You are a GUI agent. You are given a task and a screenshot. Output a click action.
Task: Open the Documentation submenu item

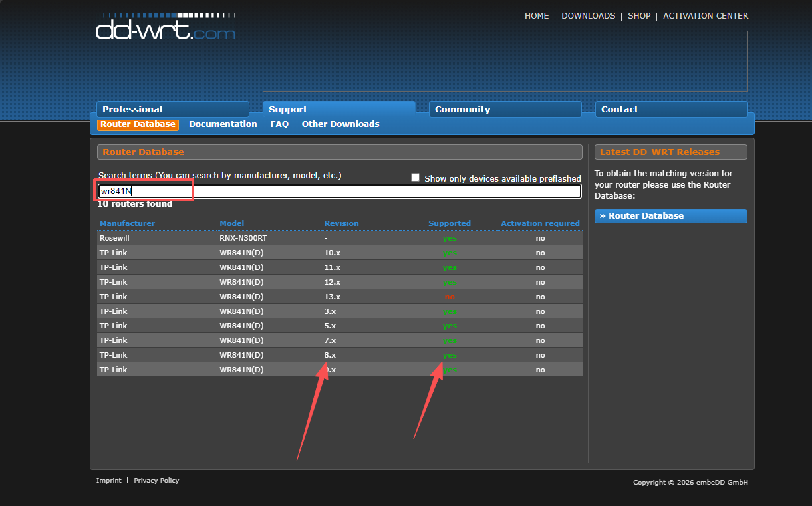pyautogui.click(x=223, y=124)
